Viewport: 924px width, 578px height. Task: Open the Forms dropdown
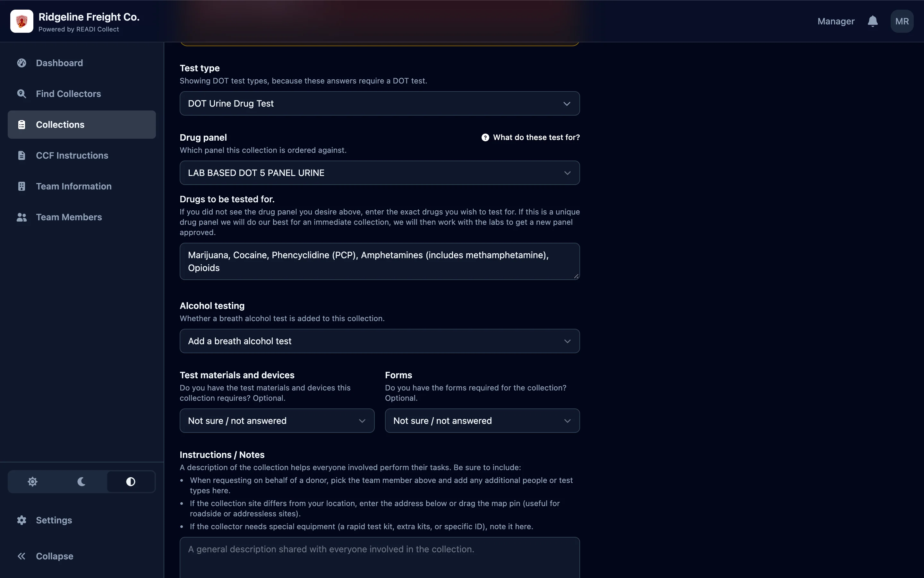pos(482,421)
